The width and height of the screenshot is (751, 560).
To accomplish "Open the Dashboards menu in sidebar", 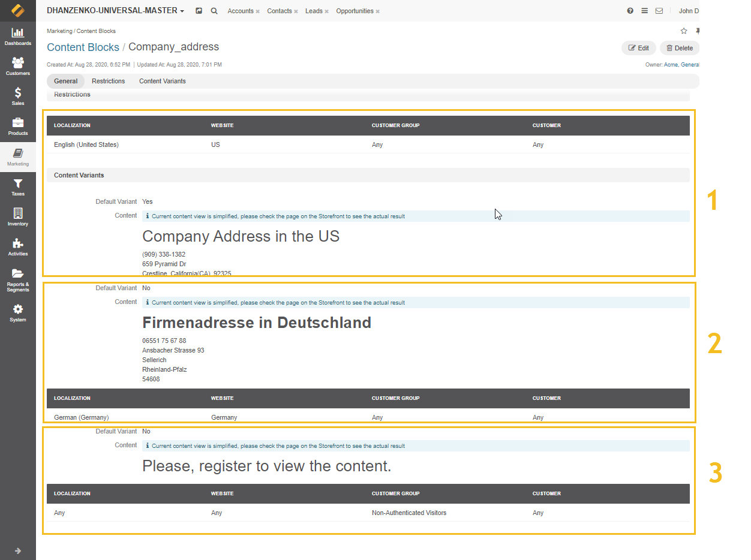I will coord(18,36).
